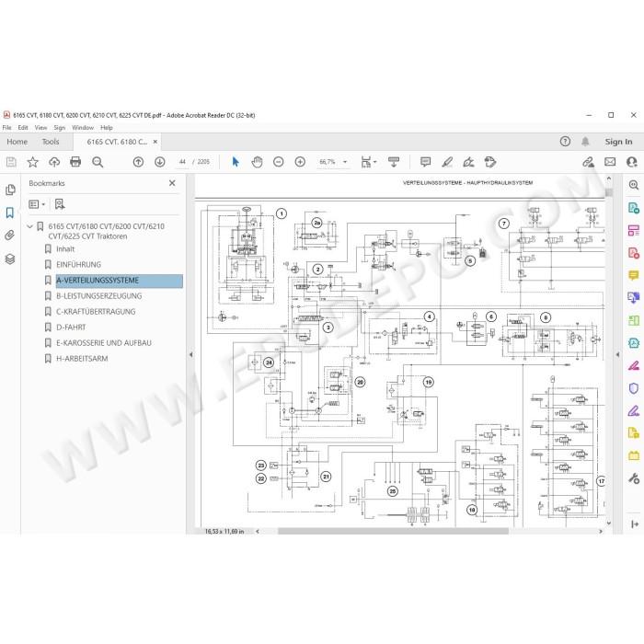Select the arrow selection tool
The width and height of the screenshot is (644, 644).
coord(236,162)
